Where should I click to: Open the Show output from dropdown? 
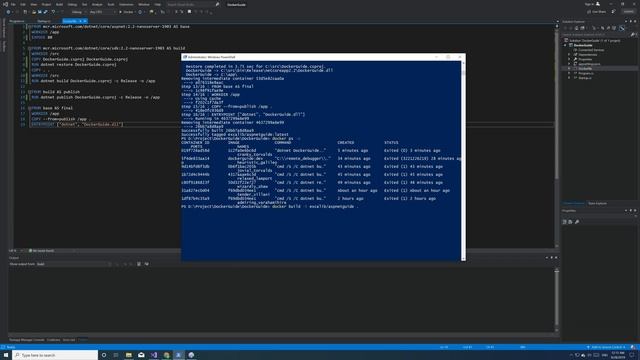tap(74, 264)
